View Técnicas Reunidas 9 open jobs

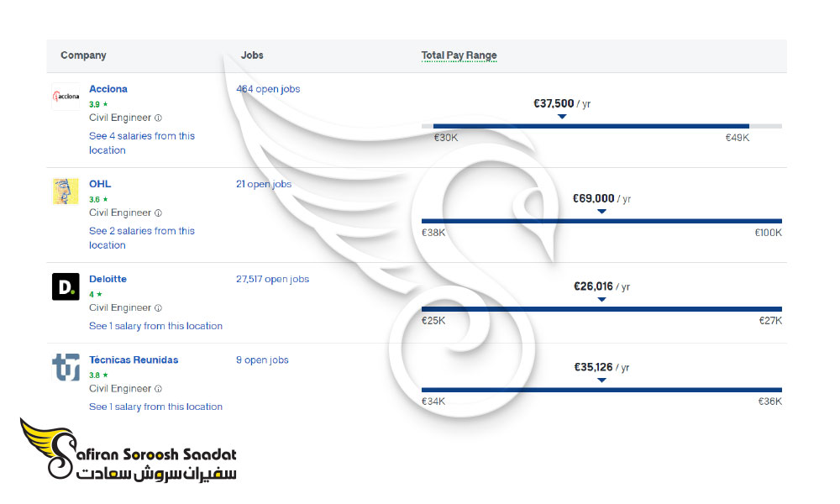tap(262, 360)
